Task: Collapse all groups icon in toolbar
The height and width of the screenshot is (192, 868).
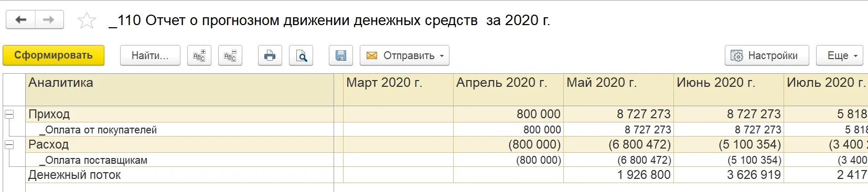Action: [x=230, y=55]
